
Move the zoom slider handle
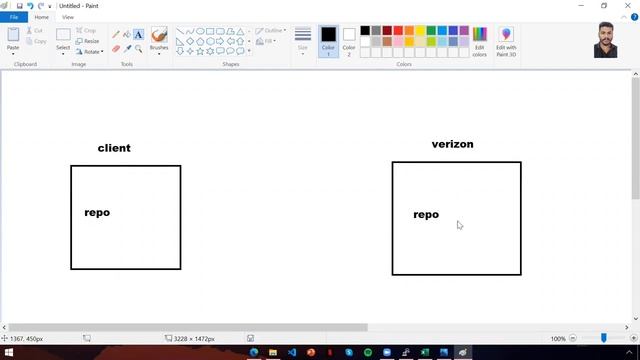[604, 338]
